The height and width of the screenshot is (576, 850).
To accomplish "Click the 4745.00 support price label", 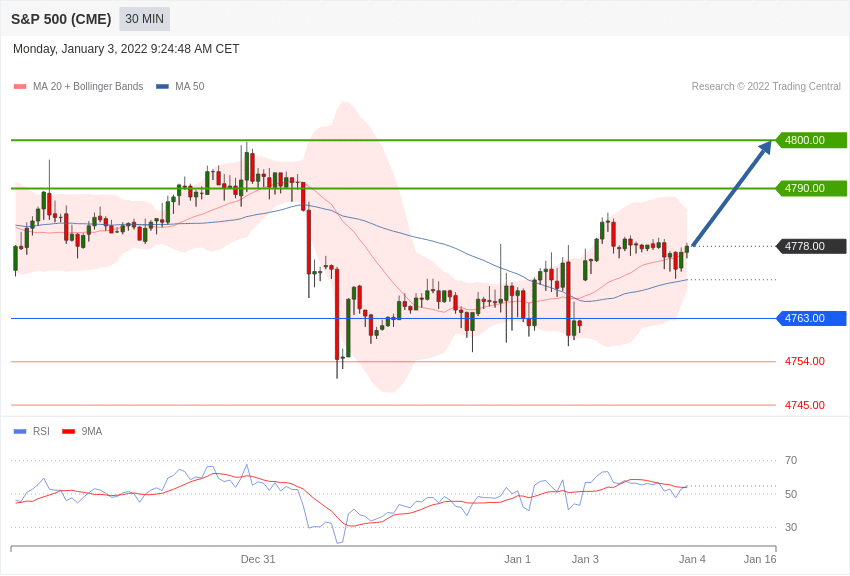I will click(x=805, y=405).
